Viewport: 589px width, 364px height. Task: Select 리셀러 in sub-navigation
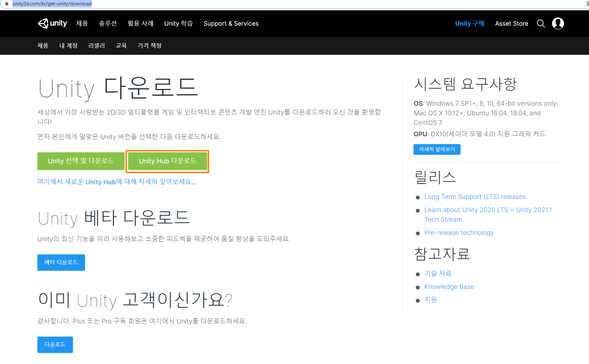pos(96,46)
